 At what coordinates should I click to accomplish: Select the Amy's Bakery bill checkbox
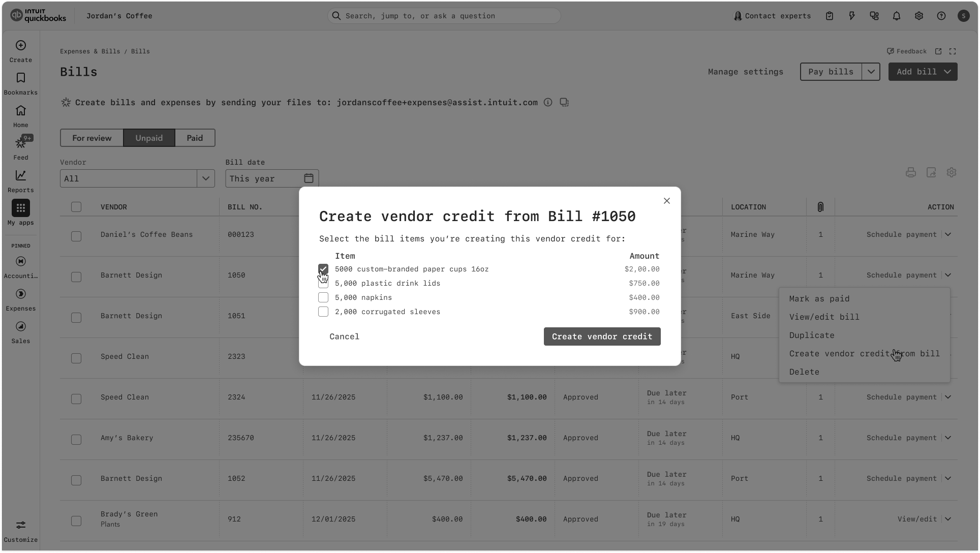point(76,440)
